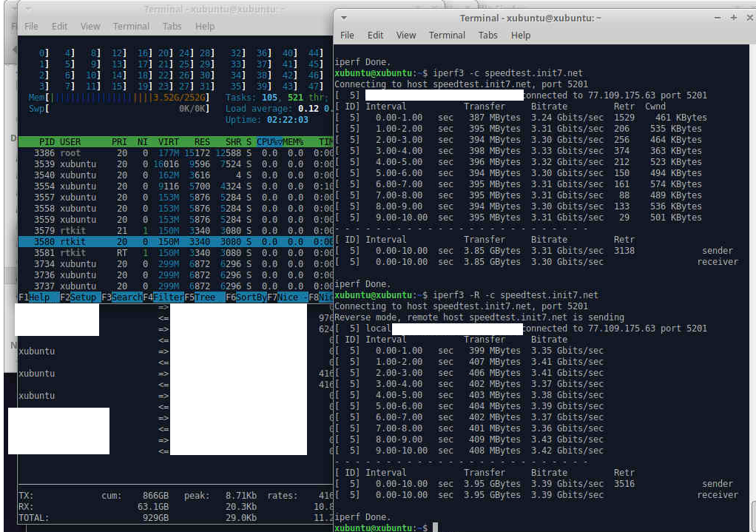Click the bitrate 3.24 Gbits/sec
756x532 pixels.
point(567,118)
